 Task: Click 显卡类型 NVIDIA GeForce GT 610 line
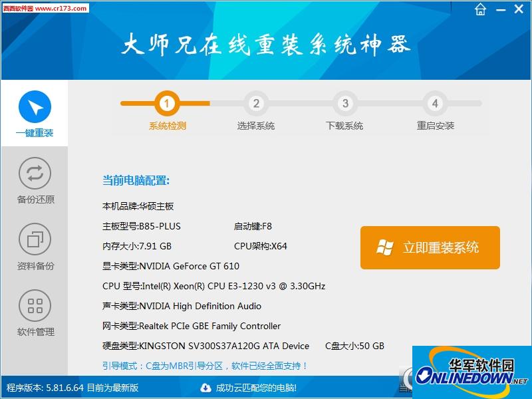171,266
